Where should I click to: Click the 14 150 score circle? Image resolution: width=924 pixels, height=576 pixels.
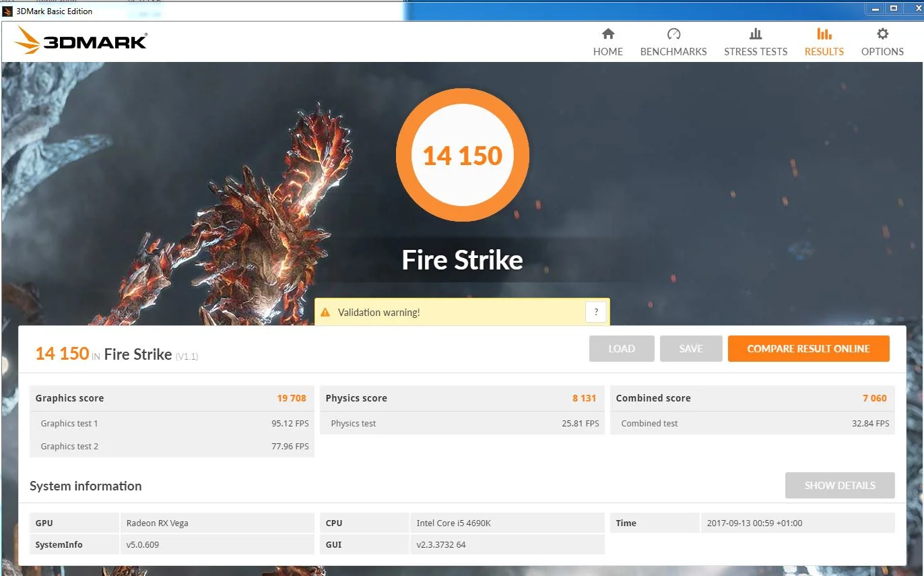pyautogui.click(x=463, y=155)
